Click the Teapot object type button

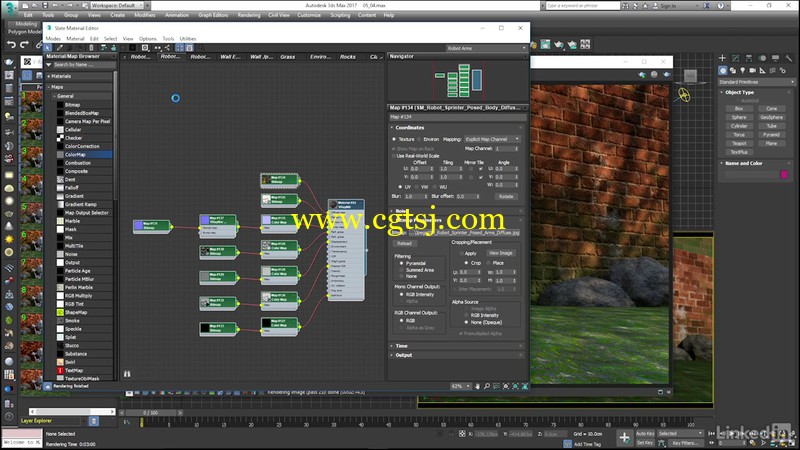click(x=739, y=143)
